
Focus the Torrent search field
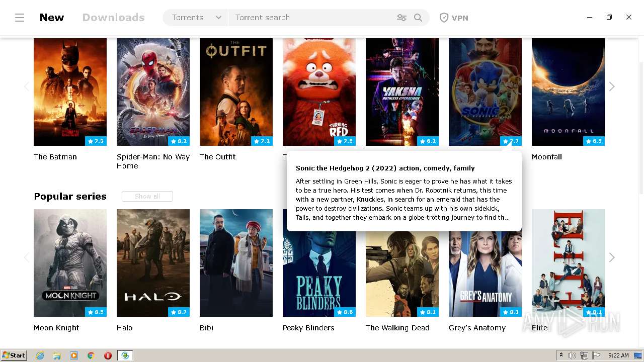click(x=312, y=18)
